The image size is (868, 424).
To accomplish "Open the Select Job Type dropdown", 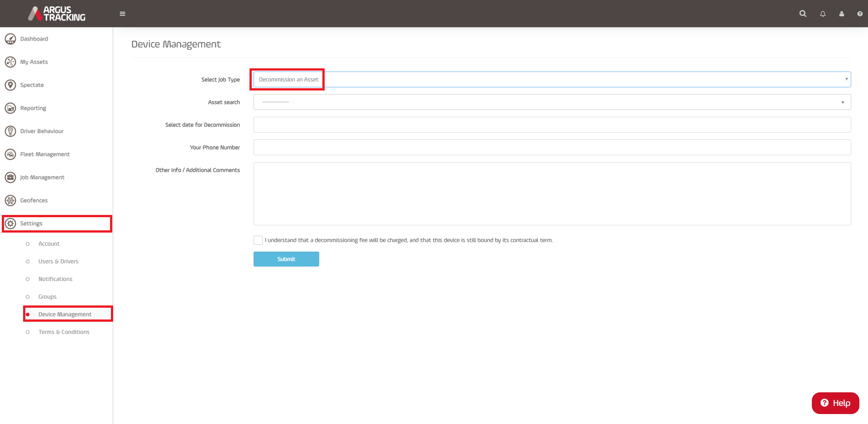I will click(552, 79).
